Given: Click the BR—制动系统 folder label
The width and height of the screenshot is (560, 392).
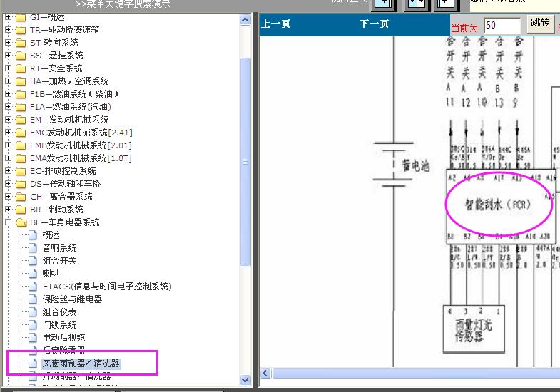Looking at the screenshot, I should tap(56, 210).
